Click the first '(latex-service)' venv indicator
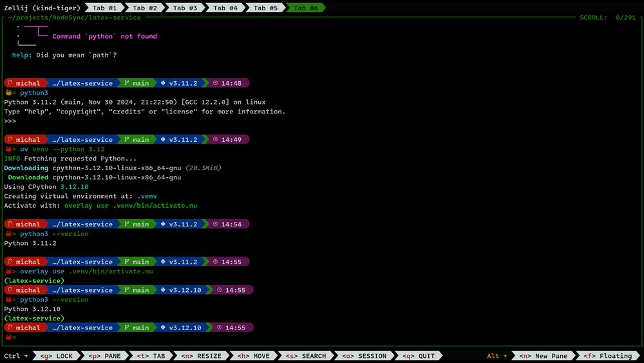 (x=34, y=280)
